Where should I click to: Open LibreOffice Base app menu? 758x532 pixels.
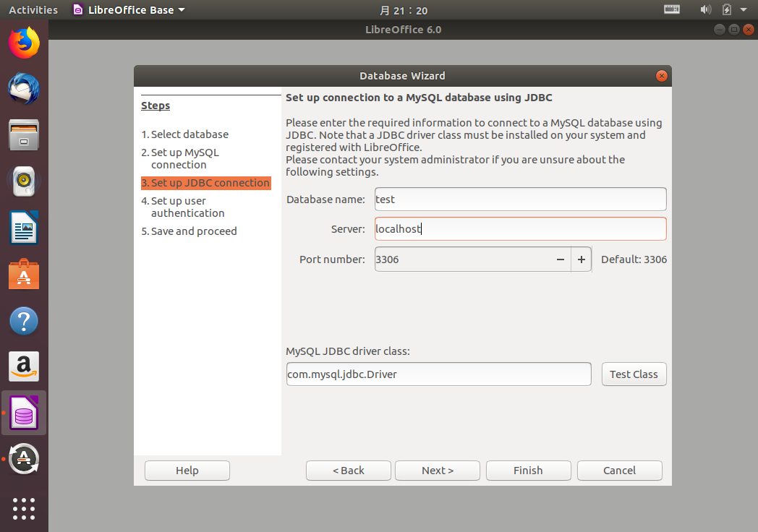click(x=129, y=9)
